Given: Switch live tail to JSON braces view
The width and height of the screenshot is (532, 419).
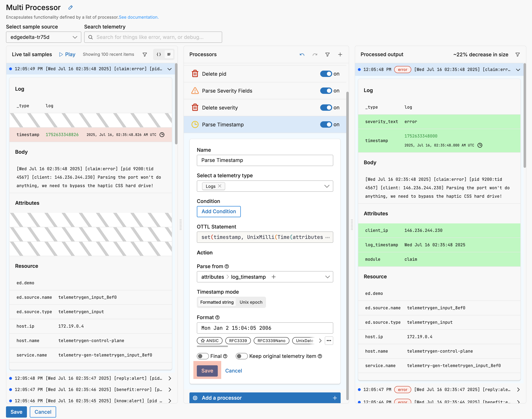Looking at the screenshot, I should 159,54.
